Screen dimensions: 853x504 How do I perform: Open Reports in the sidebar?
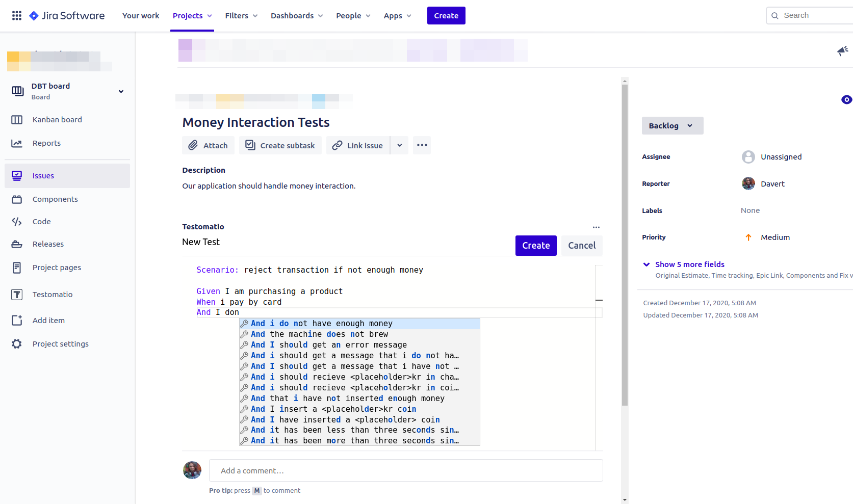pos(46,143)
